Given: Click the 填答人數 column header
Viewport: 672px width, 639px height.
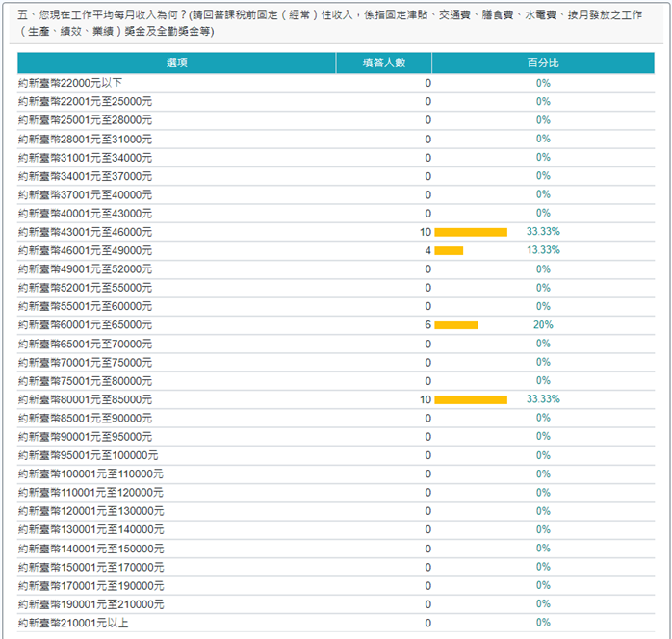Looking at the screenshot, I should [383, 63].
